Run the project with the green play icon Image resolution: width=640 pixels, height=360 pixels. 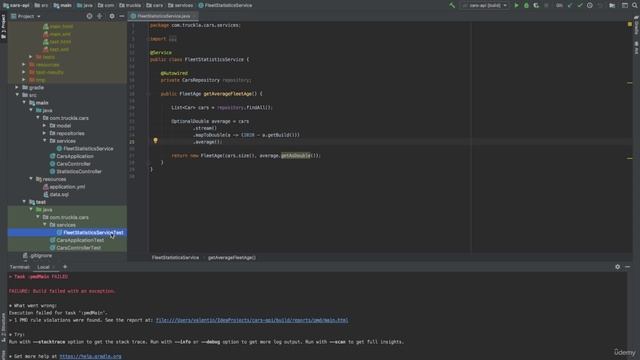516,5
